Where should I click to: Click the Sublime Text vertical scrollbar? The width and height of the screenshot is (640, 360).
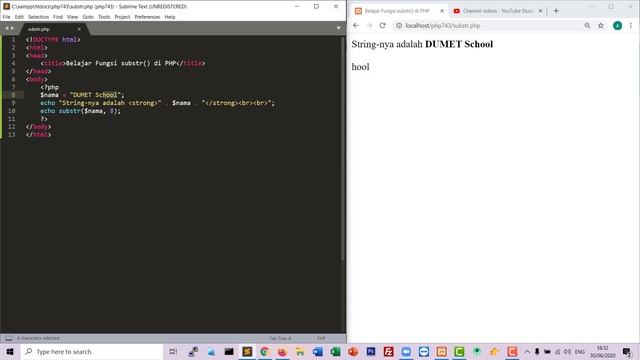point(343,149)
